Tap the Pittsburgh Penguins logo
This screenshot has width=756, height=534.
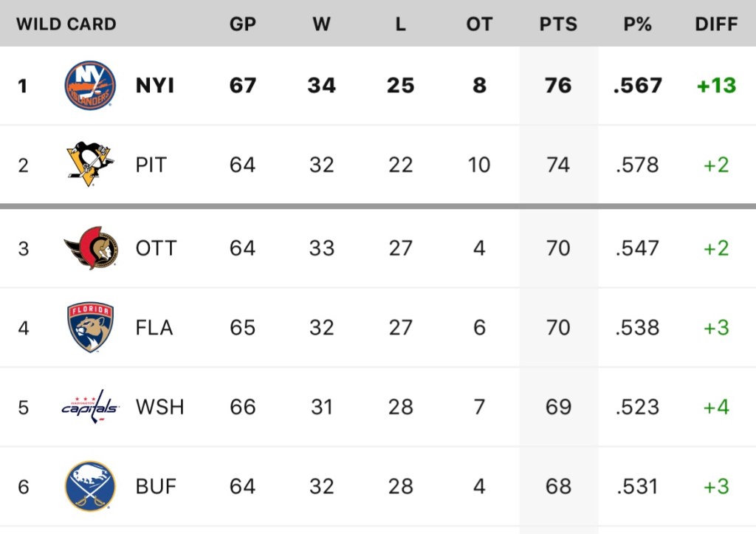[90, 165]
